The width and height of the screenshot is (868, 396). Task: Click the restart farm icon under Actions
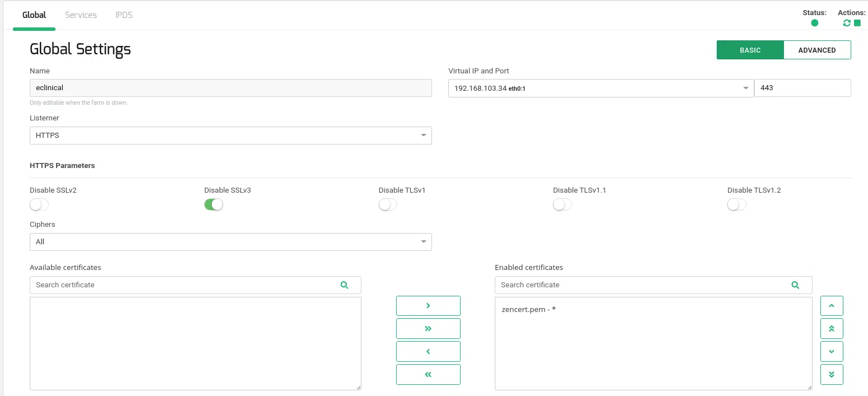click(x=847, y=23)
